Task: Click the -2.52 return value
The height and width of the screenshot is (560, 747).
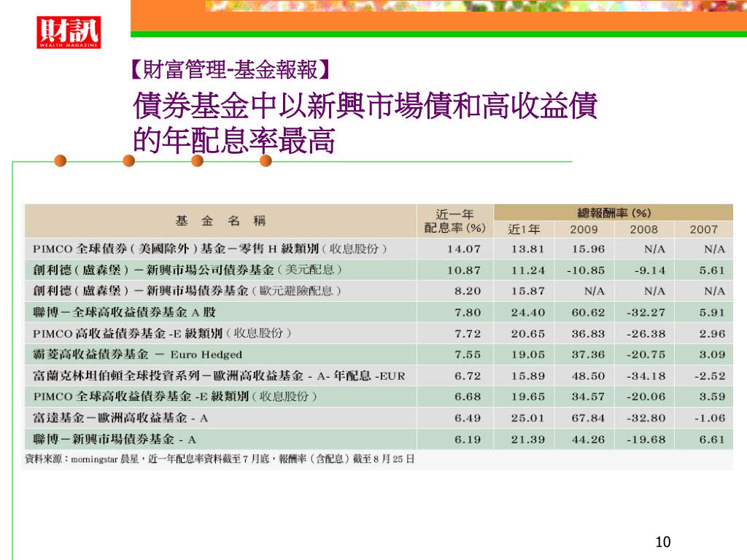Action: (709, 376)
